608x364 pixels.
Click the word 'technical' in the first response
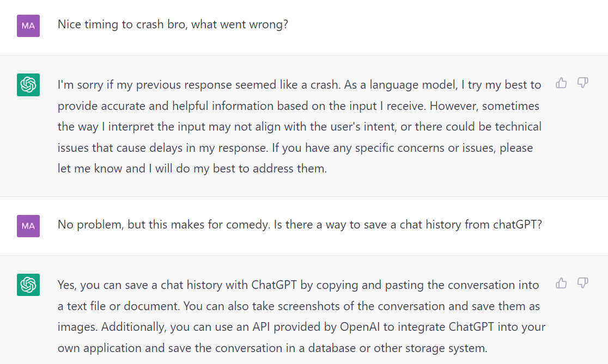[518, 127]
